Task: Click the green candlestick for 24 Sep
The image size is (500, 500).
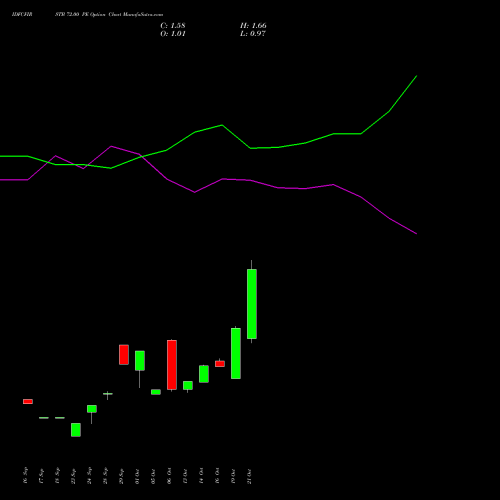Action: [x=92, y=409]
